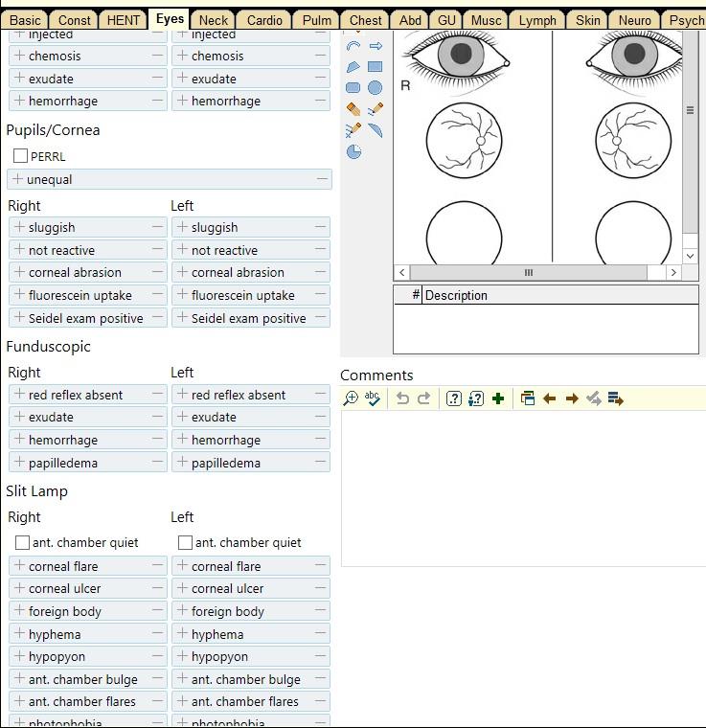Image resolution: width=706 pixels, height=728 pixels.
Task: Tick Right ant. chamber quiet checkbox
Action: pyautogui.click(x=22, y=543)
